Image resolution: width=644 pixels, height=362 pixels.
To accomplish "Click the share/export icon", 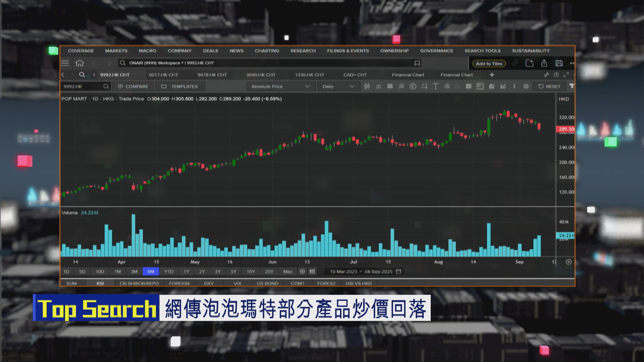I will click(544, 63).
